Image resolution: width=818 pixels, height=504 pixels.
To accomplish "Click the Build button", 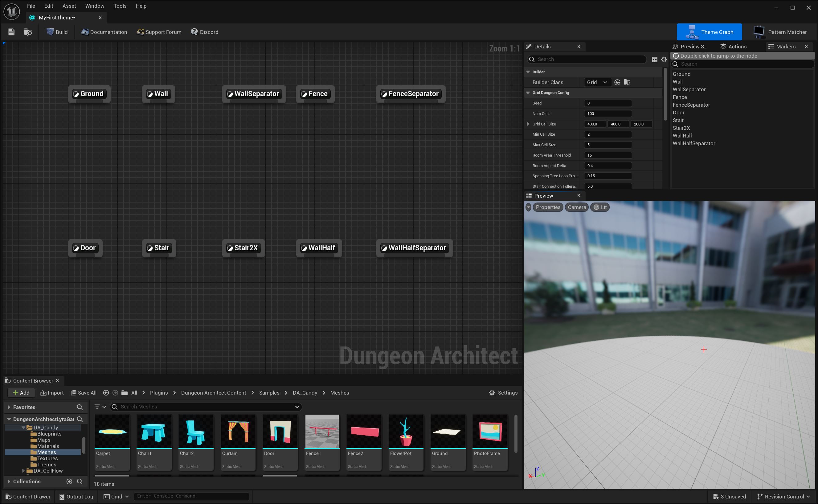I will pyautogui.click(x=57, y=32).
